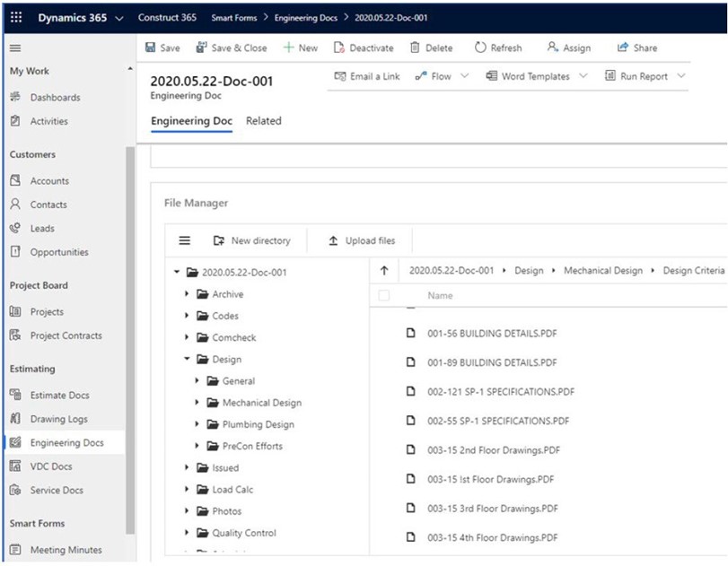Select file 002-121 SP-1 SPECIFICATIONS.PDF
Image resolution: width=728 pixels, height=566 pixels.
[501, 392]
